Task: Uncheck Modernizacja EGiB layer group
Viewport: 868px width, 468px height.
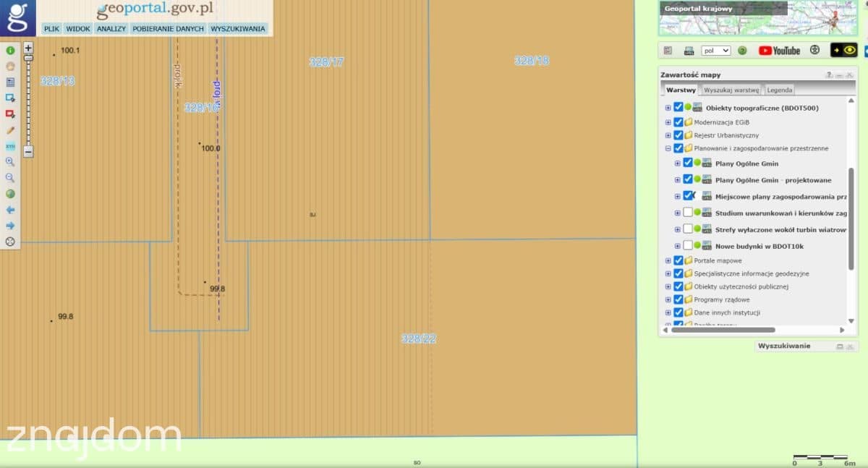Action: [x=678, y=122]
